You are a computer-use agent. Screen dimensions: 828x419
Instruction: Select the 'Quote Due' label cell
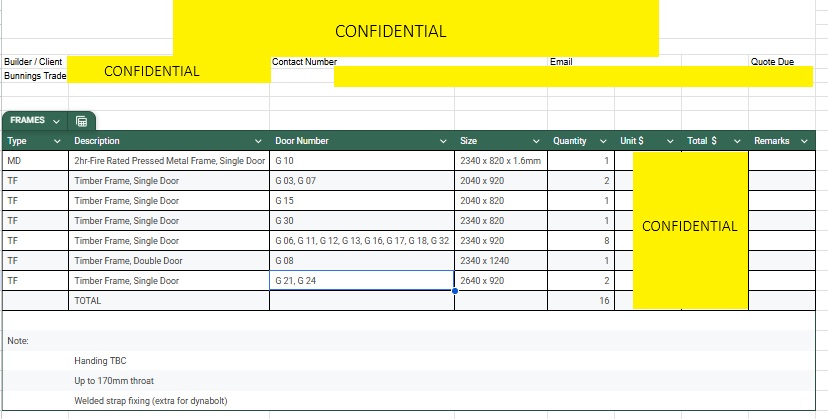pyautogui.click(x=782, y=61)
